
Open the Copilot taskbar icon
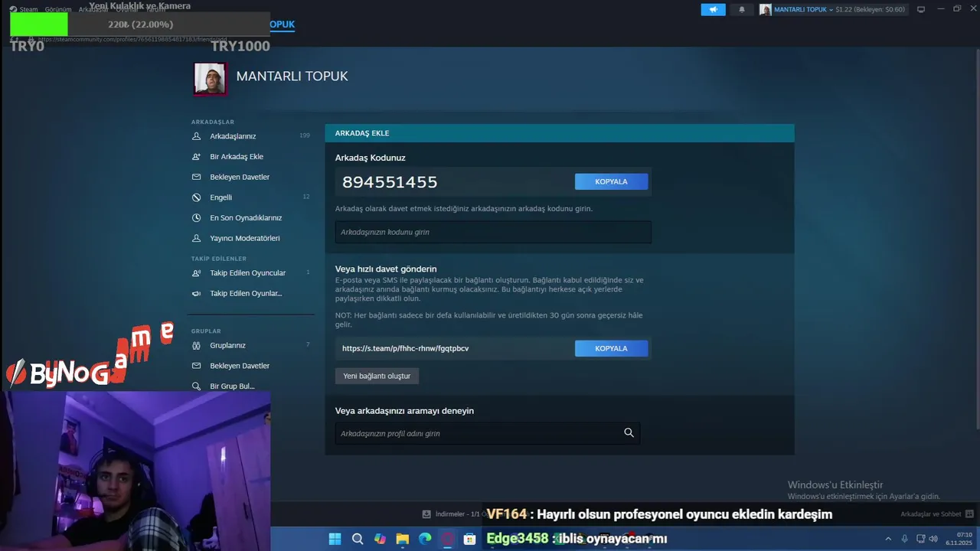pyautogui.click(x=380, y=539)
